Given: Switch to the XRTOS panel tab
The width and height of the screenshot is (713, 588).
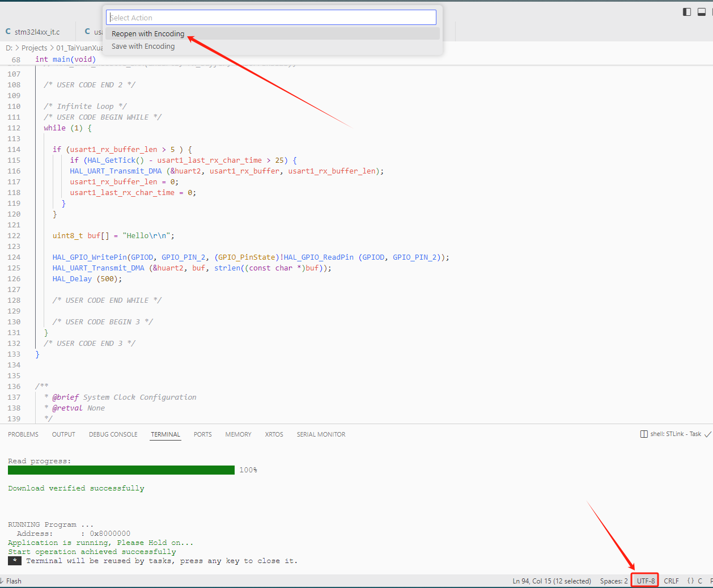Looking at the screenshot, I should pos(274,434).
